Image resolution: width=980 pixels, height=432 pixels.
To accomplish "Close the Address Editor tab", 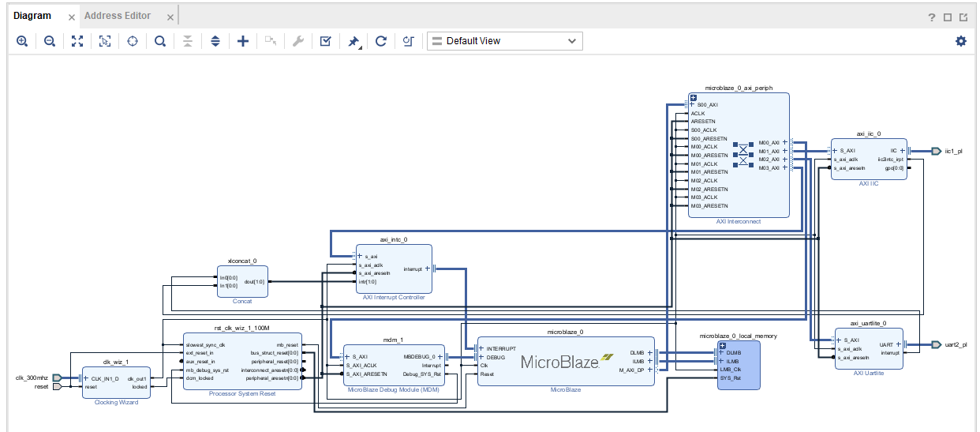I will click(x=169, y=17).
